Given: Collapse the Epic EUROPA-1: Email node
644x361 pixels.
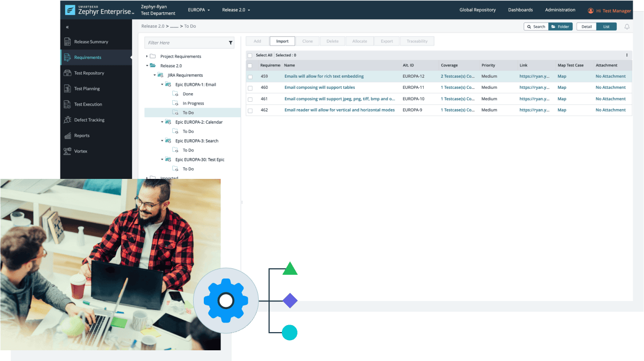Looking at the screenshot, I should 162,85.
